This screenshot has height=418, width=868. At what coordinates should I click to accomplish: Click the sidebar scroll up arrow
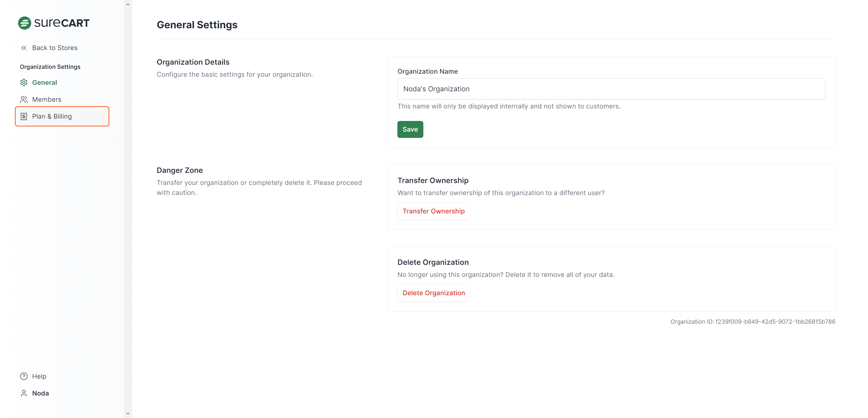click(x=128, y=4)
